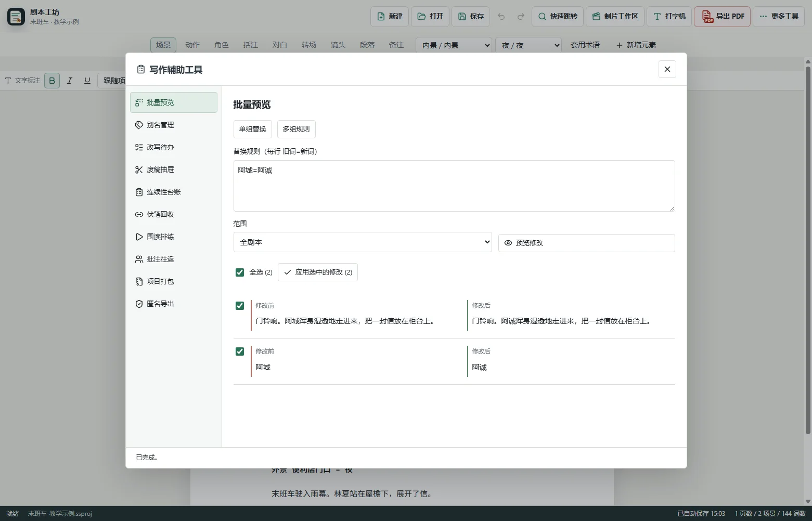Click 预览修改 button
This screenshot has height=521, width=812.
coord(587,243)
